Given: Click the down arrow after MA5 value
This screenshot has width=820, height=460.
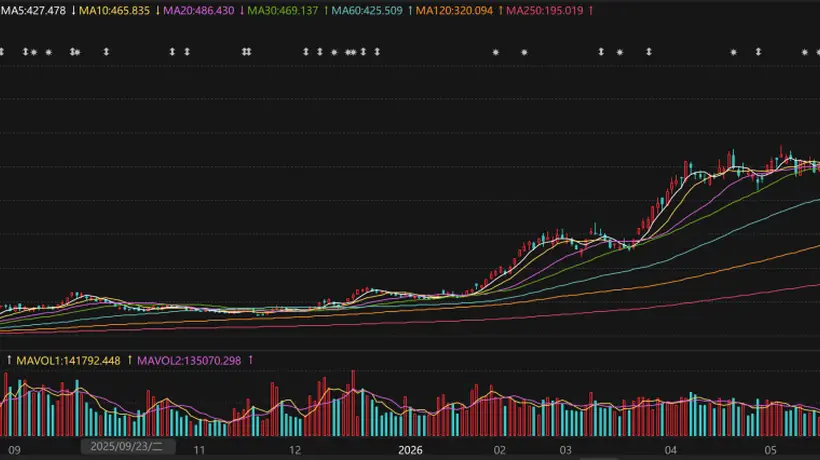Looking at the screenshot, I should tap(73, 10).
